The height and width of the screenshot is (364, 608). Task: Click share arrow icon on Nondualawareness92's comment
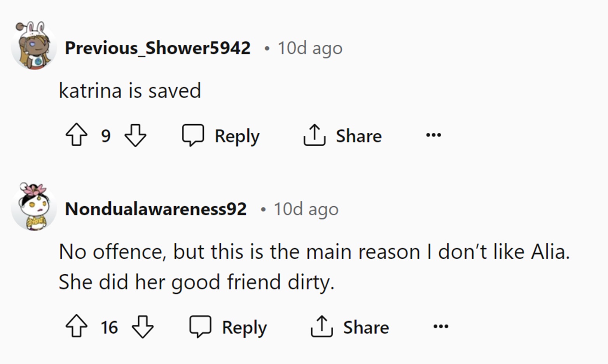(x=321, y=326)
